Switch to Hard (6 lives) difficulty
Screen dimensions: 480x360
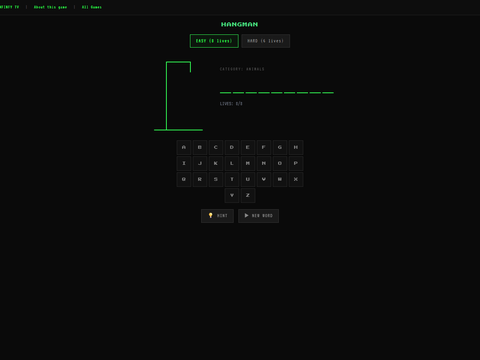(265, 41)
